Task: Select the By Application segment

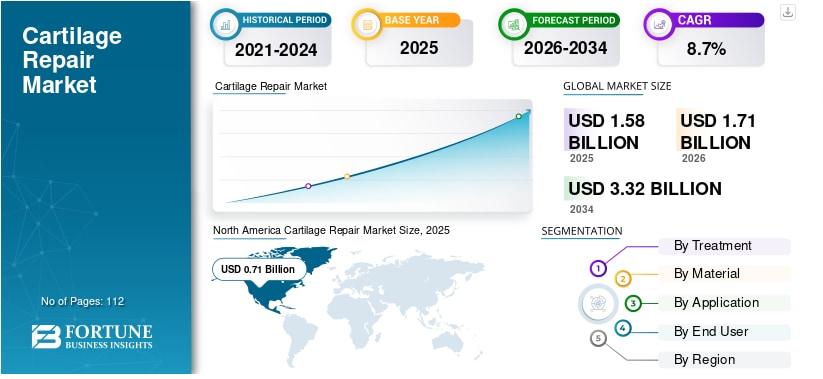Action: [x=724, y=303]
